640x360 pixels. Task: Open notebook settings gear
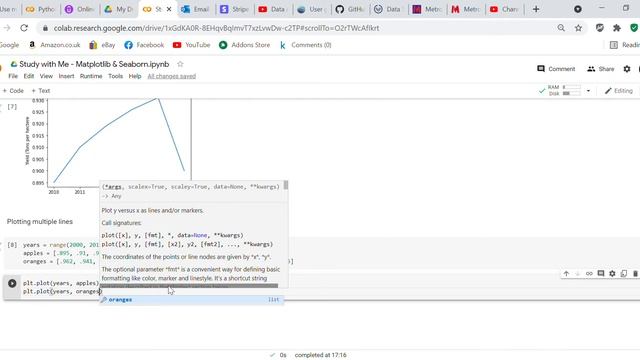coord(627,69)
